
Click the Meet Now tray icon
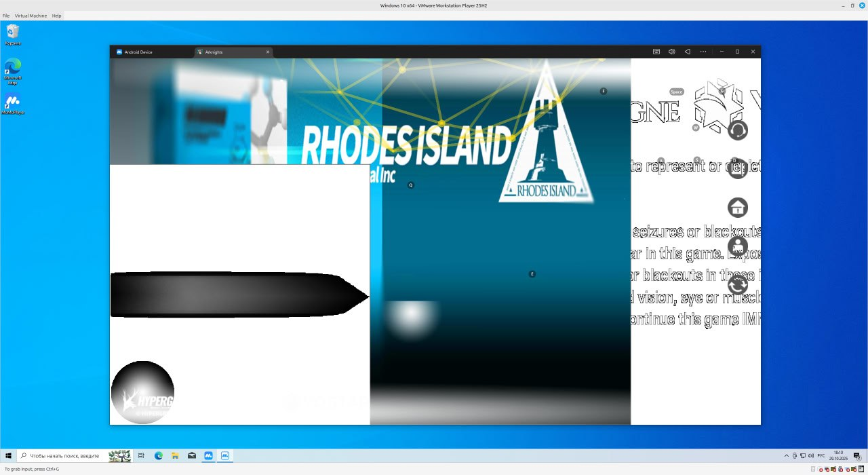click(x=795, y=455)
